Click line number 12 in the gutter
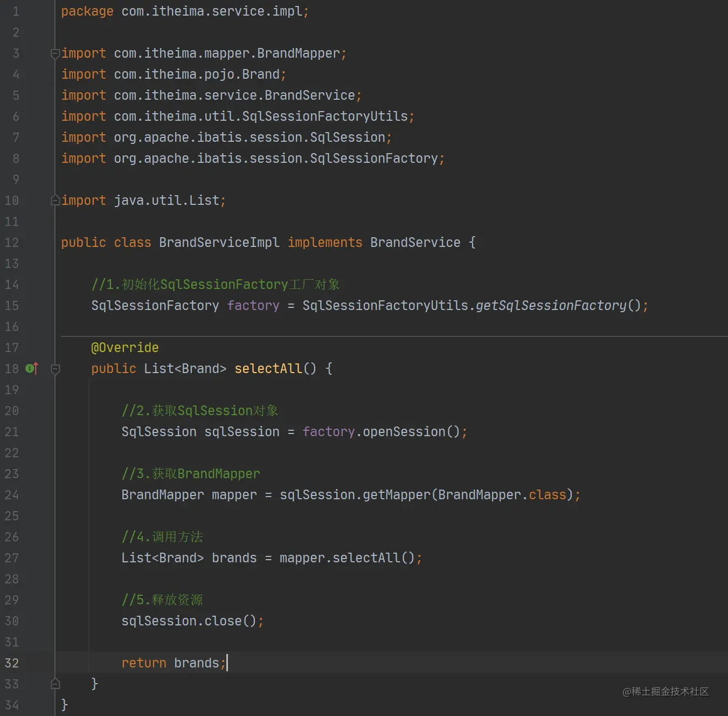The width and height of the screenshot is (728, 716). pos(12,243)
